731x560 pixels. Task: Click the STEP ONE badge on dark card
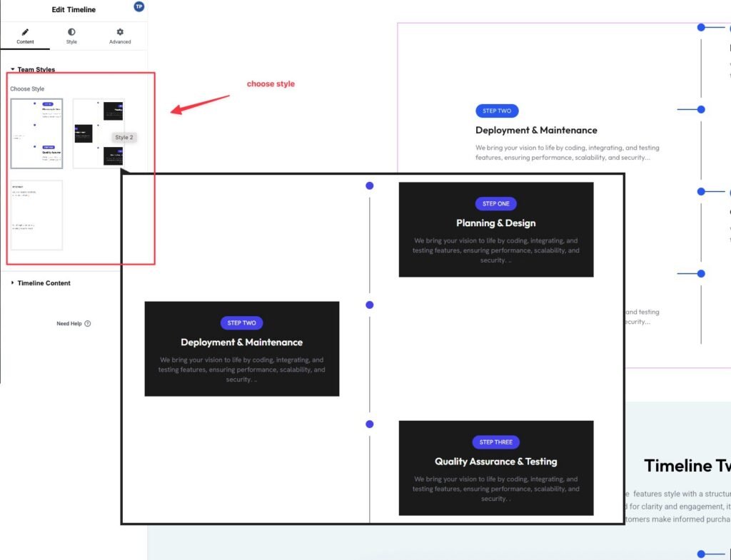[x=495, y=203]
